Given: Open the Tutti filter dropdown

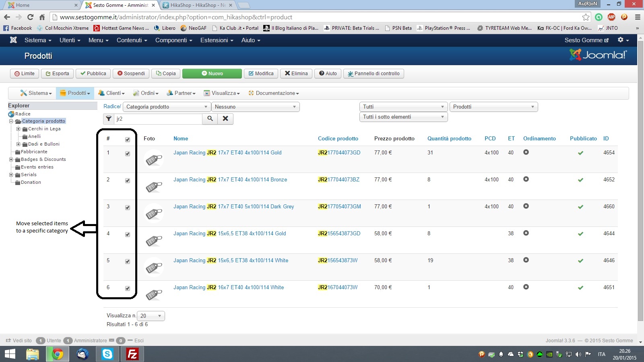Looking at the screenshot, I should click(x=403, y=107).
